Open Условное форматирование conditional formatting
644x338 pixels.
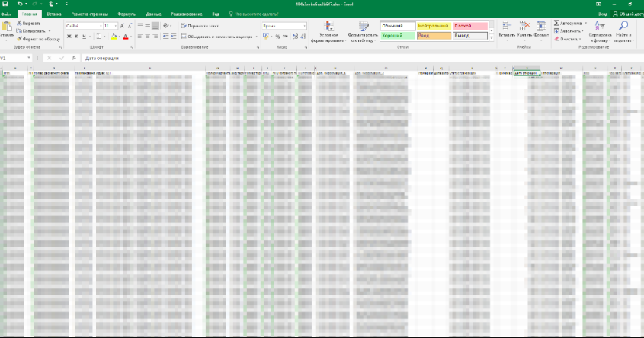click(x=328, y=32)
